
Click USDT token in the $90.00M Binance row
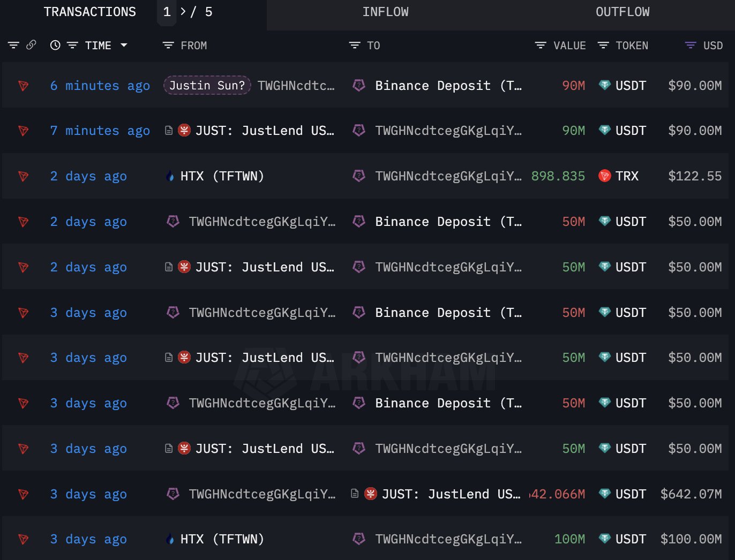pyautogui.click(x=631, y=86)
